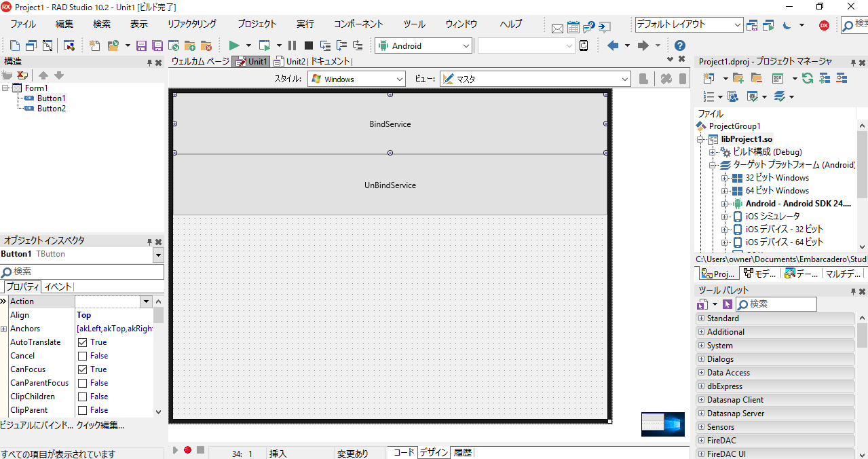Switch to the コード bottom tab

coord(403,452)
